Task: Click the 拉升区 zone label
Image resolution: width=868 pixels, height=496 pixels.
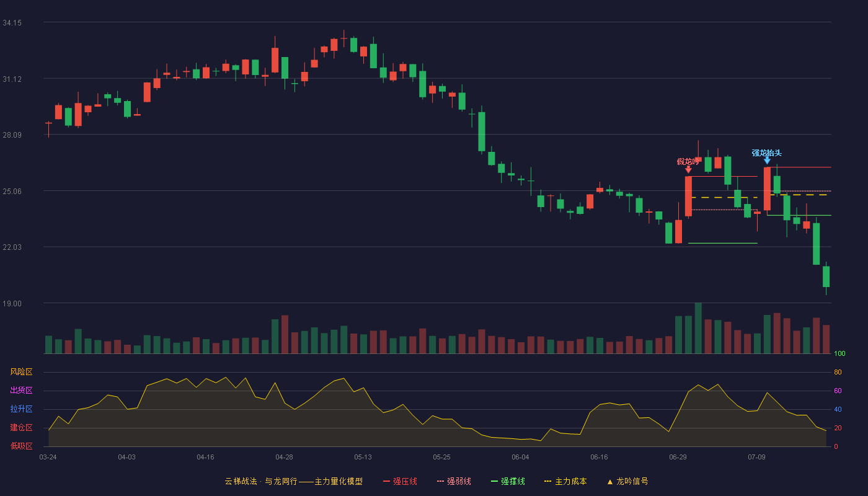Action: tap(21, 409)
